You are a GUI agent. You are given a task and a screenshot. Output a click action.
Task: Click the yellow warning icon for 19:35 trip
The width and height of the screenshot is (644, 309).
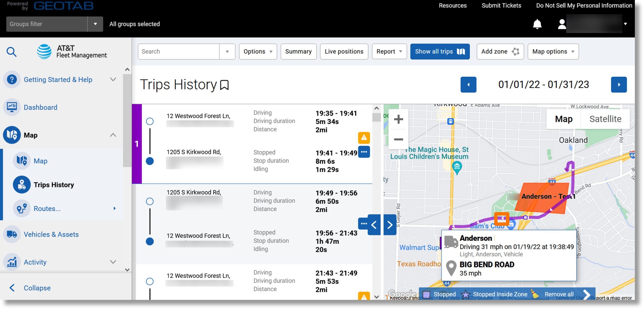pyautogui.click(x=364, y=138)
